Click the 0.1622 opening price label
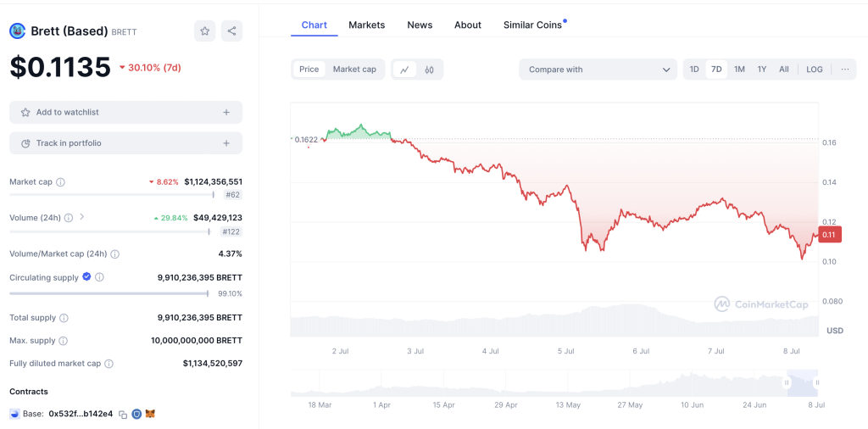 306,140
